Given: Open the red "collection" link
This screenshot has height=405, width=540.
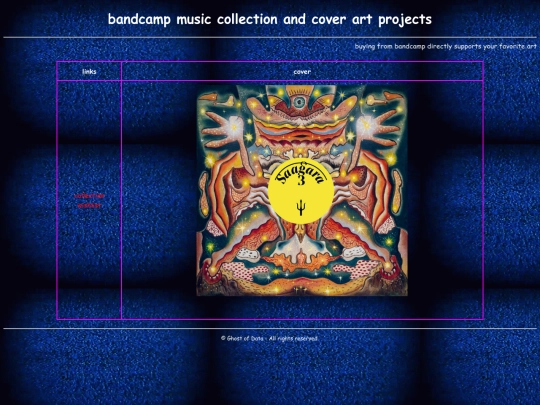Looking at the screenshot, I should tap(89, 196).
